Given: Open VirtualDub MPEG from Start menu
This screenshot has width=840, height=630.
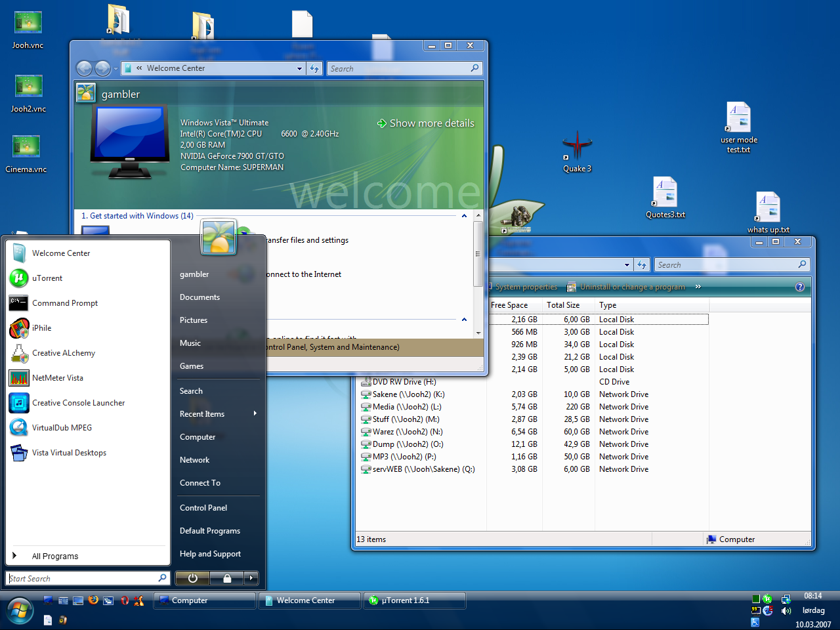Looking at the screenshot, I should (x=88, y=428).
